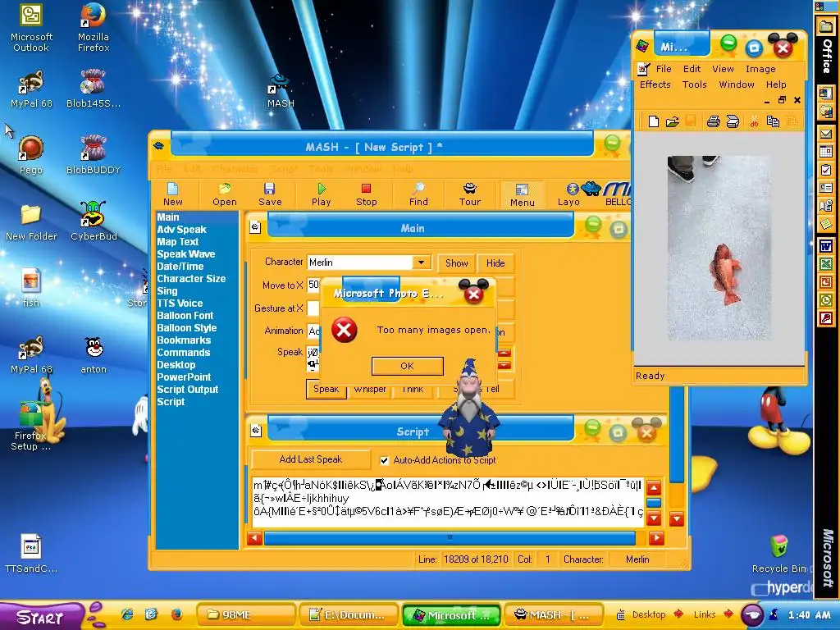This screenshot has height=630, width=840.
Task: Click the Copy icon in Photo Editor
Action: (x=773, y=121)
